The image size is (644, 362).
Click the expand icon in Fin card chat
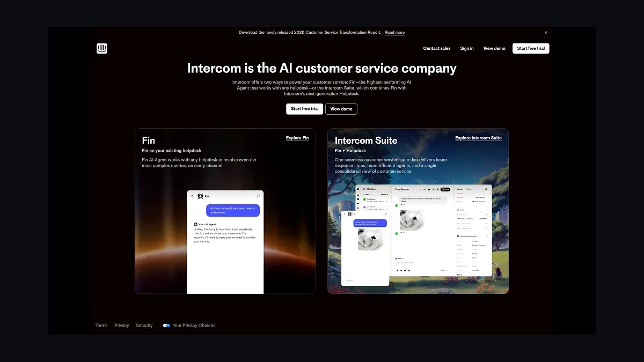click(258, 196)
